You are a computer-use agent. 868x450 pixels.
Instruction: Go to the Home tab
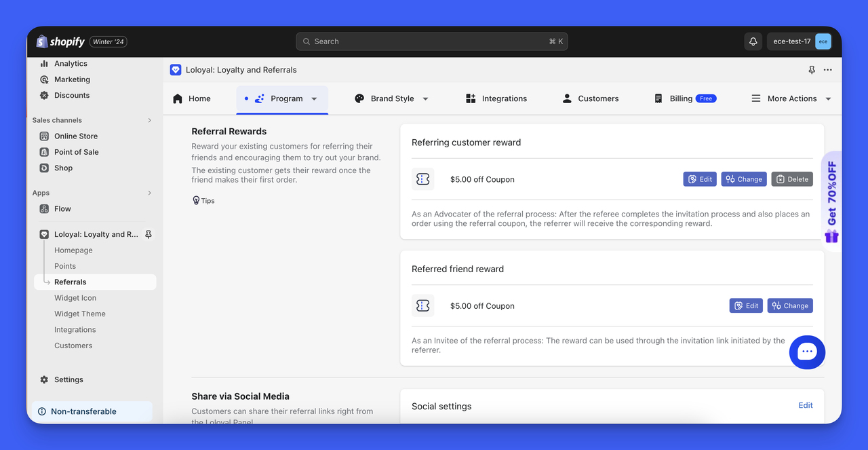point(191,98)
